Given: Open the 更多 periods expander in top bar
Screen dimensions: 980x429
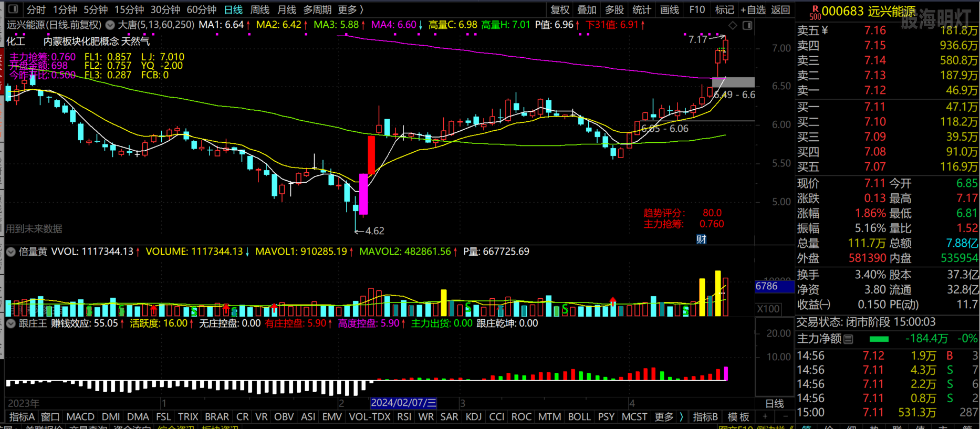Looking at the screenshot, I should tap(351, 9).
